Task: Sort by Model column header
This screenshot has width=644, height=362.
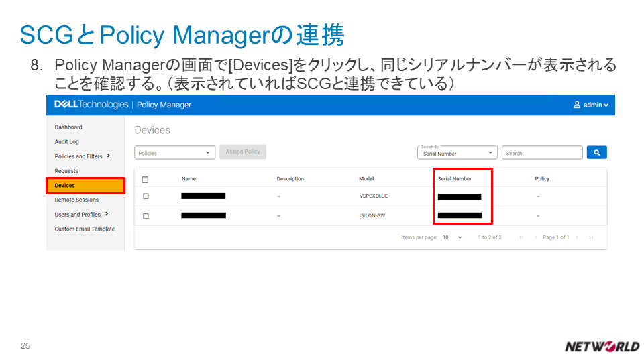Action: (366, 178)
